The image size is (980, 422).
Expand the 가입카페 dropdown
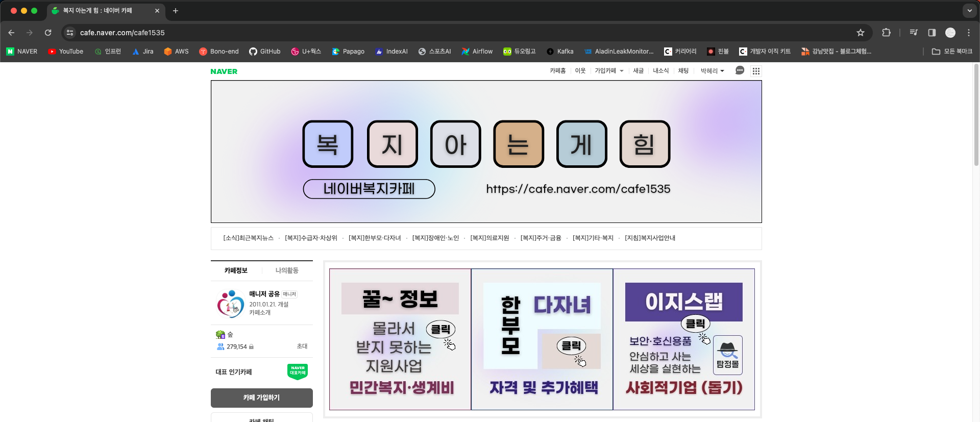click(x=609, y=71)
